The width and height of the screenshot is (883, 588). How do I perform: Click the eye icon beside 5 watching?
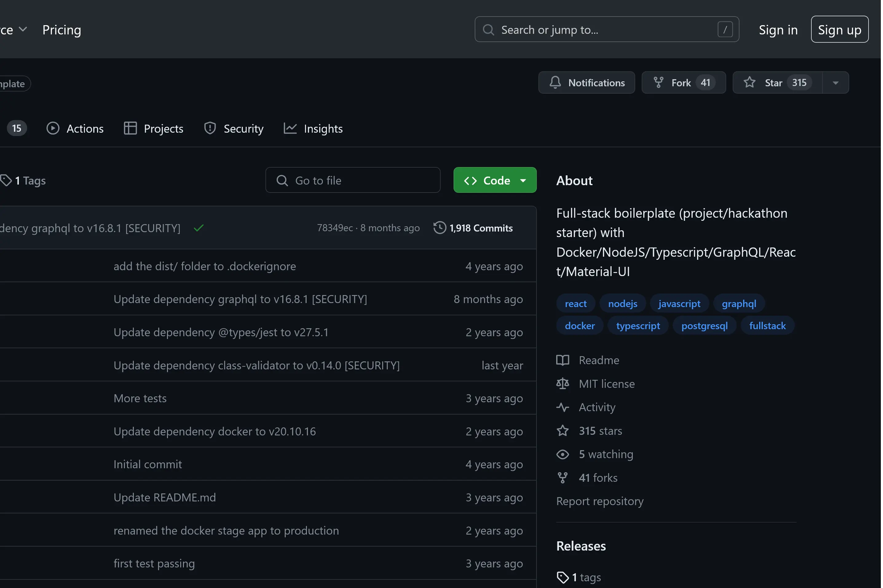pyautogui.click(x=562, y=454)
